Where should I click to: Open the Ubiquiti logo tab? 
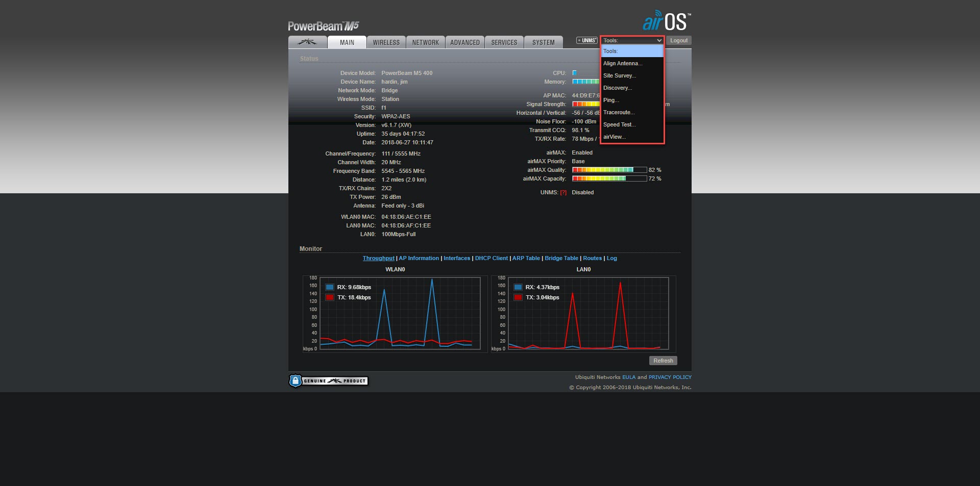307,42
